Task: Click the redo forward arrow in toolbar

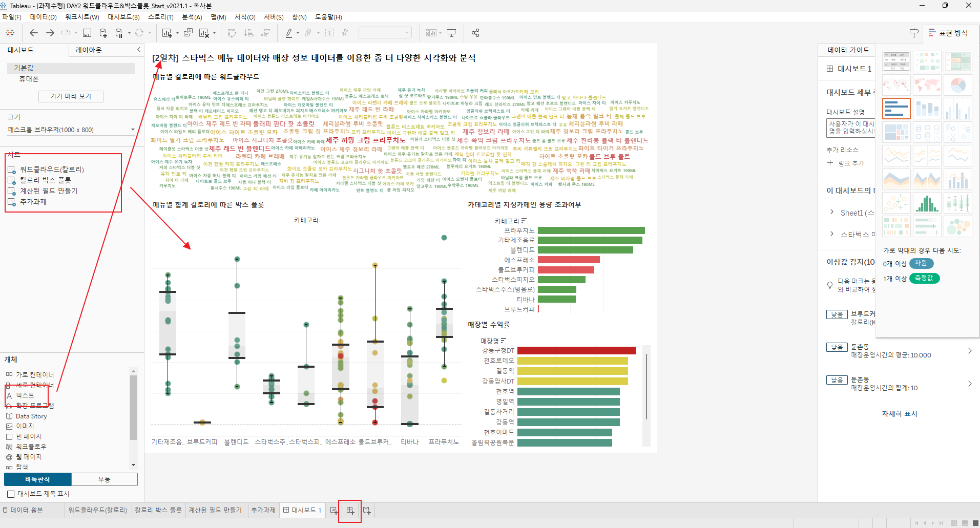Action: [x=50, y=33]
